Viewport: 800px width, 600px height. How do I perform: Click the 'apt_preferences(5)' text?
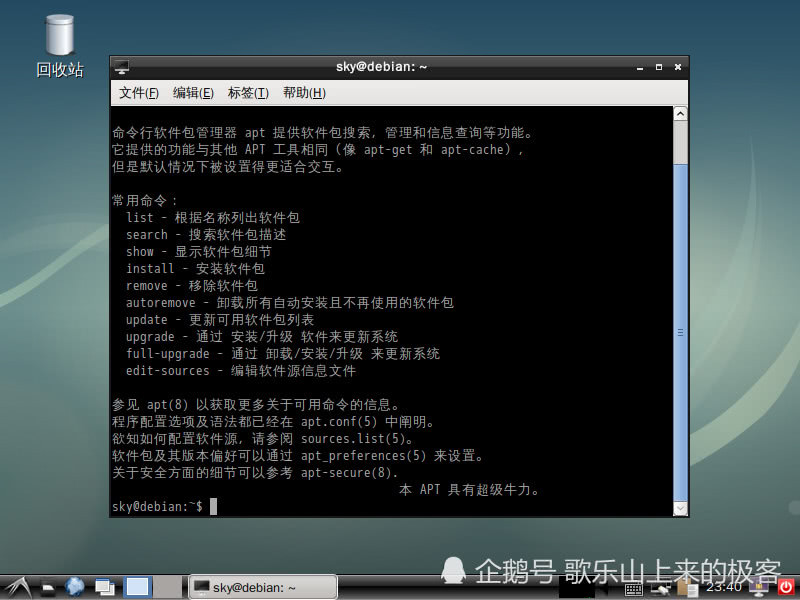[x=363, y=456]
